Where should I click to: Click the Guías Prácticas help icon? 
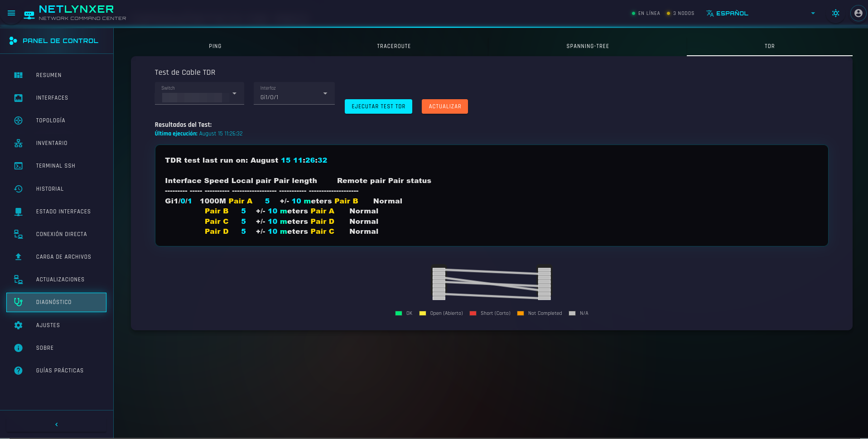click(x=18, y=371)
